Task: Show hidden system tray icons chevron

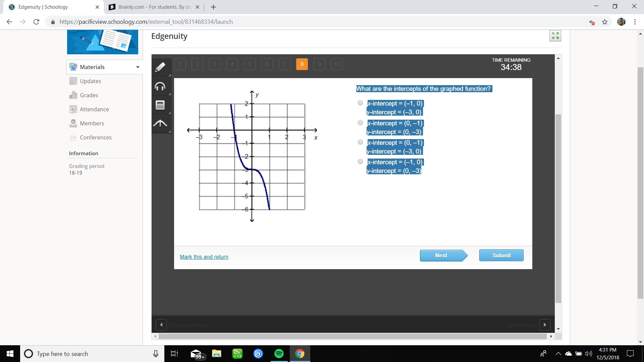Action: click(558, 354)
